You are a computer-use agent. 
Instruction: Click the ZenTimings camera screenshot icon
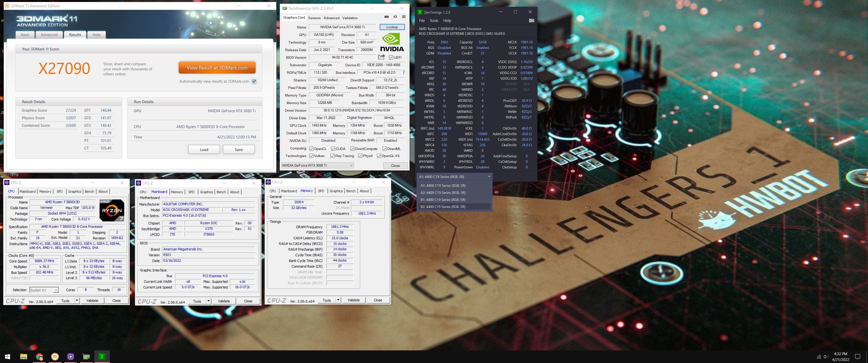(x=531, y=20)
